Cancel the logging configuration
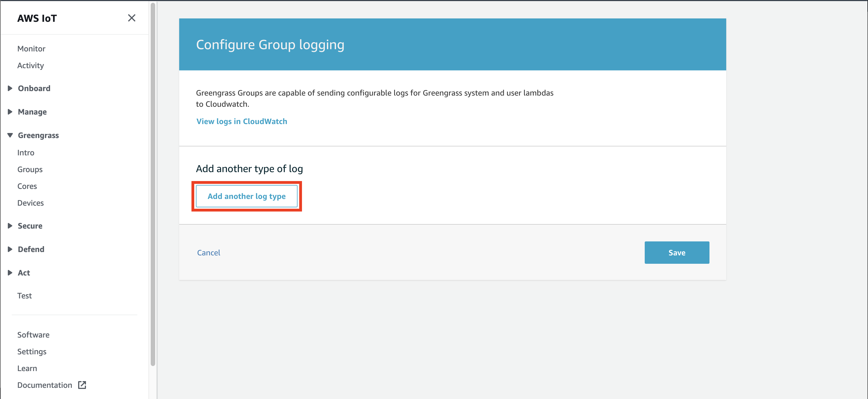The width and height of the screenshot is (868, 399). (208, 252)
